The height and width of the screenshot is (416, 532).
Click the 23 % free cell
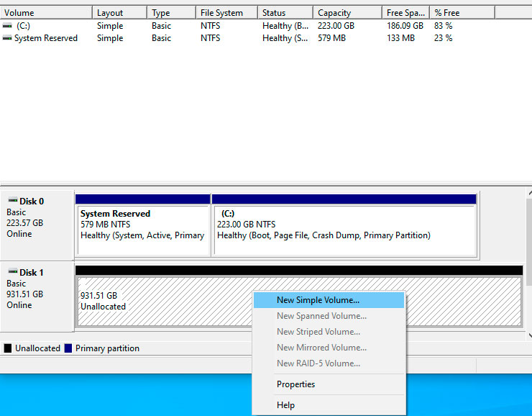pyautogui.click(x=443, y=38)
